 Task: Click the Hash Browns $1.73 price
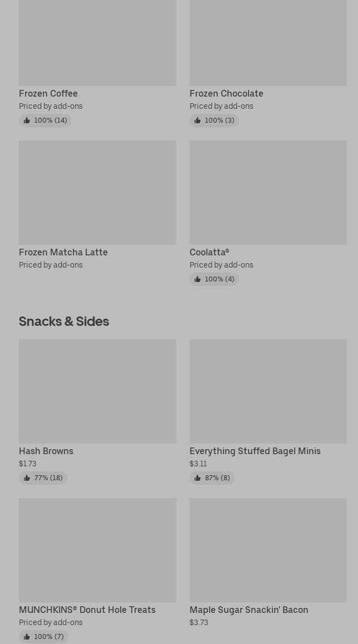click(x=28, y=464)
